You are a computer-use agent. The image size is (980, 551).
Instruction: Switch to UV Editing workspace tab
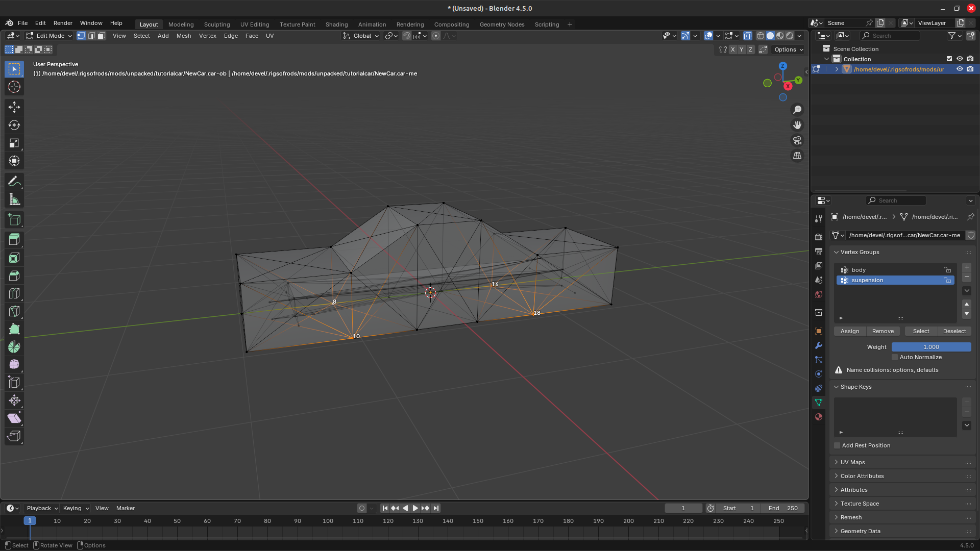[255, 24]
